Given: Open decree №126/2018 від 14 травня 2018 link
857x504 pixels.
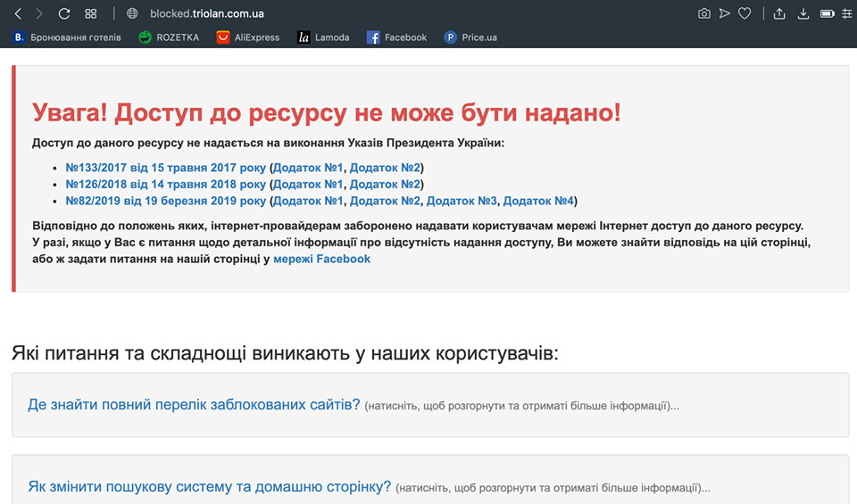Looking at the screenshot, I should pos(165,184).
